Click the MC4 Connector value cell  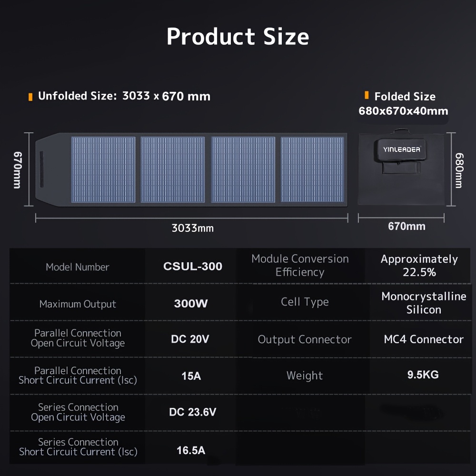click(x=424, y=339)
